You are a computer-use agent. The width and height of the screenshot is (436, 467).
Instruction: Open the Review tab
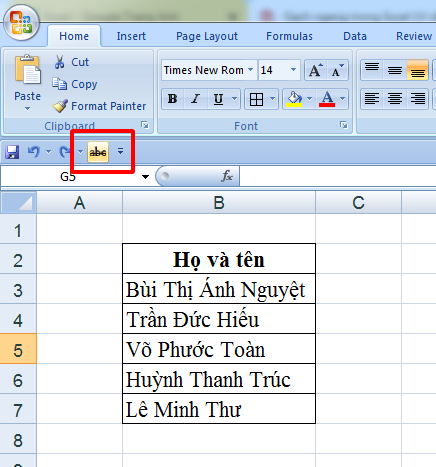414,36
